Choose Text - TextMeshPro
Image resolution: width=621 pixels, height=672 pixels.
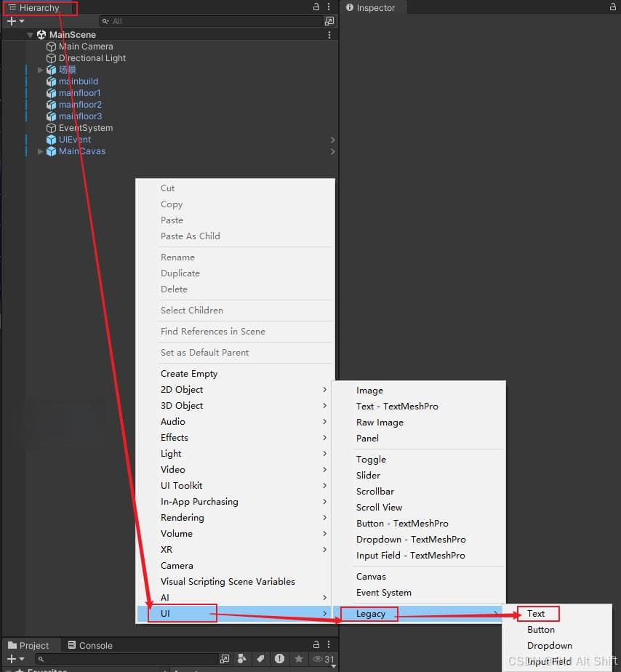click(419, 407)
